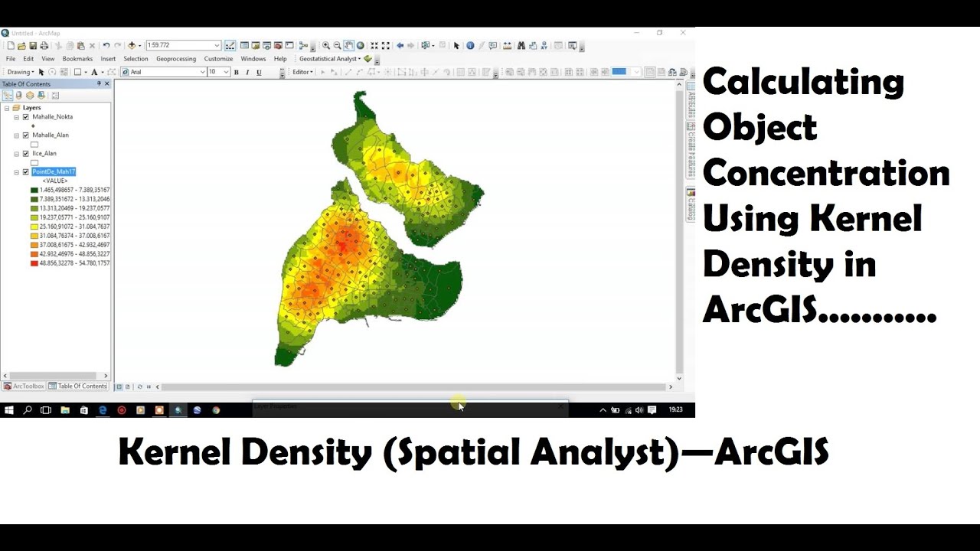
Task: Select the Identify tool
Action: (x=470, y=46)
